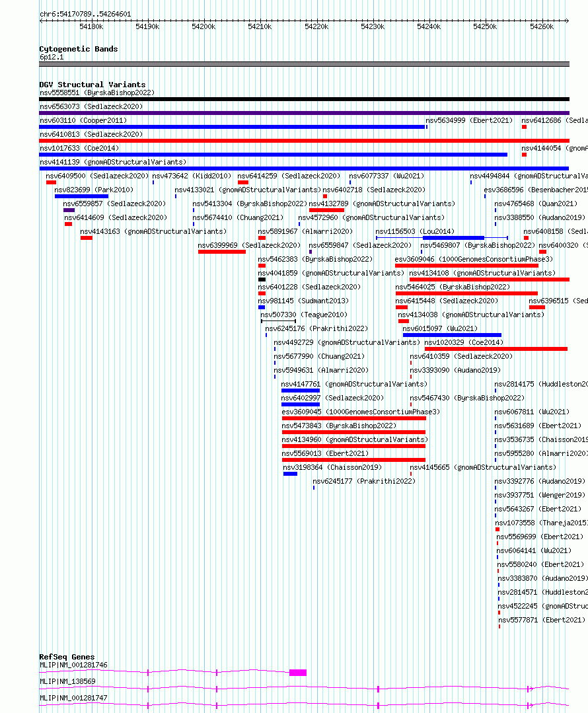Open nsv5634999 (Ebert2021) variant

(x=469, y=120)
